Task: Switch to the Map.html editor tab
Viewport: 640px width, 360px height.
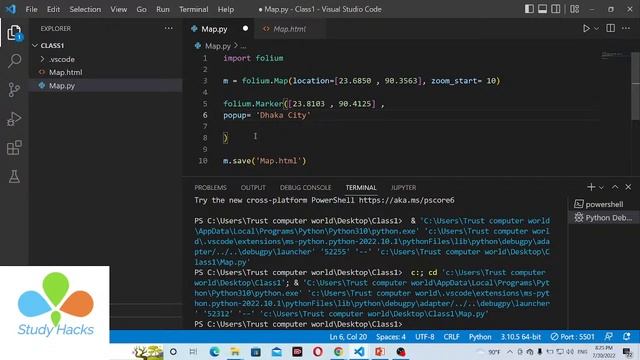Action: pos(289,29)
